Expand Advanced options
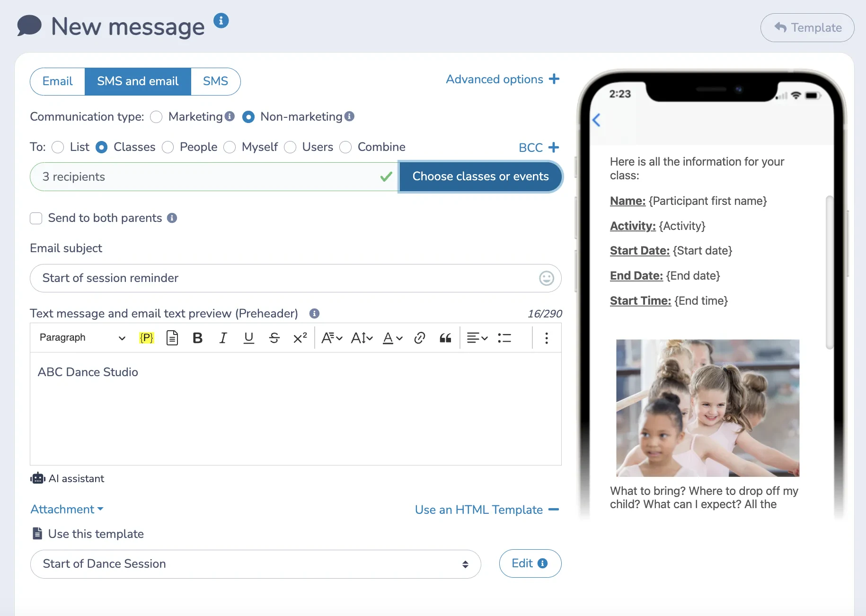This screenshot has width=866, height=616. click(x=503, y=79)
